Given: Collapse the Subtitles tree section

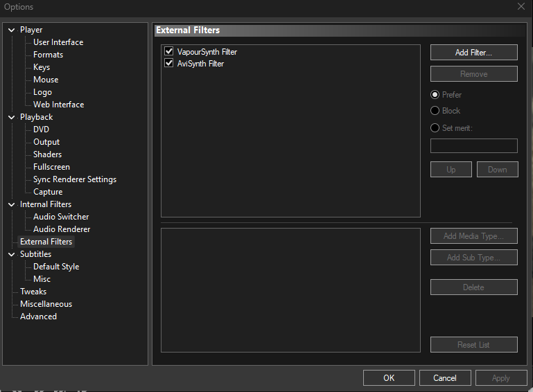Looking at the screenshot, I should (12, 254).
